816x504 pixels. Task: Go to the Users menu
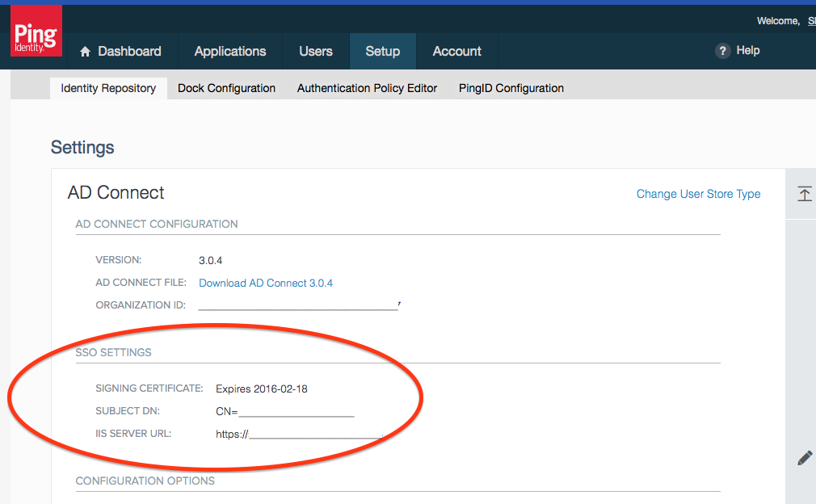(x=316, y=52)
